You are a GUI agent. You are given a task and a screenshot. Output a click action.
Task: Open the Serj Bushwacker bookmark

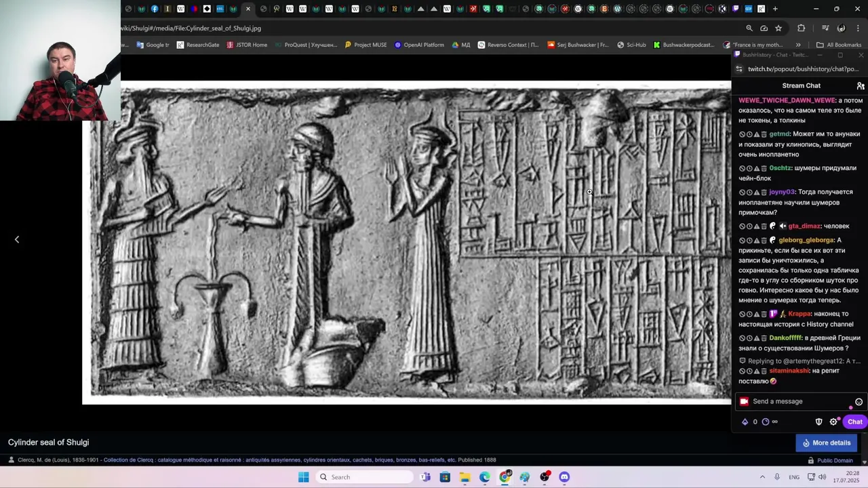[x=577, y=45]
